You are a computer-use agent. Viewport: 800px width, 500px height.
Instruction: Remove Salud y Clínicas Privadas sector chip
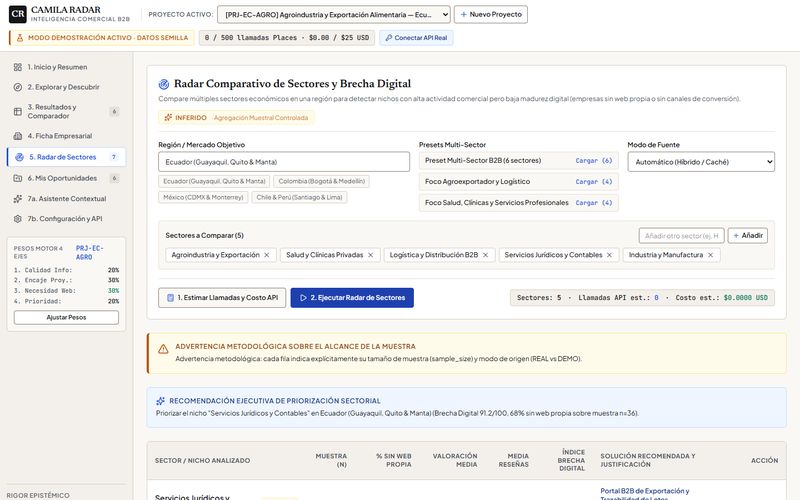click(370, 255)
